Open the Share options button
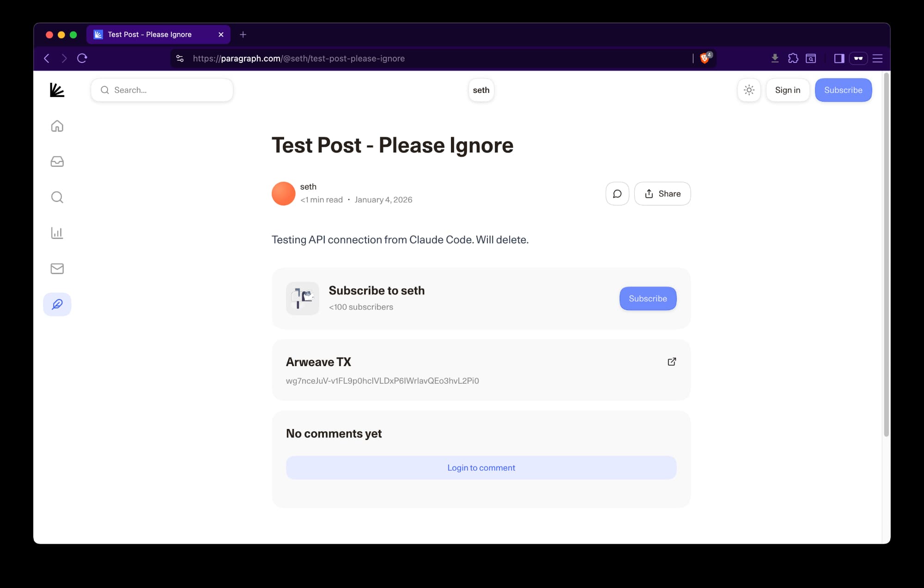Image resolution: width=924 pixels, height=588 pixels. (x=662, y=194)
